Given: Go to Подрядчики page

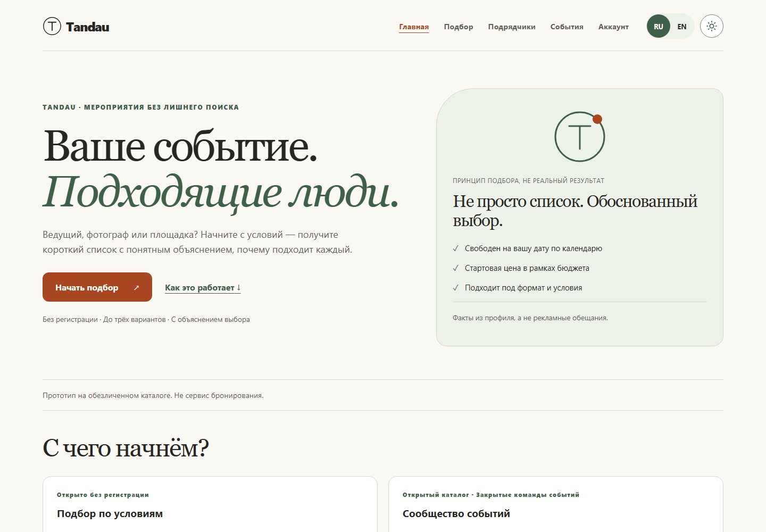Looking at the screenshot, I should (x=512, y=27).
